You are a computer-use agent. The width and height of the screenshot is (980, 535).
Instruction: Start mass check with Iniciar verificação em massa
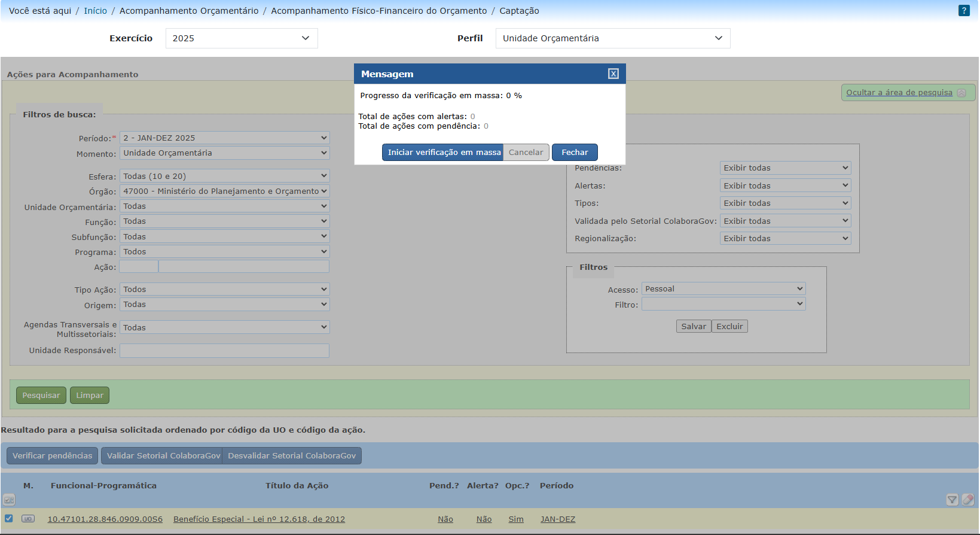[x=443, y=153]
